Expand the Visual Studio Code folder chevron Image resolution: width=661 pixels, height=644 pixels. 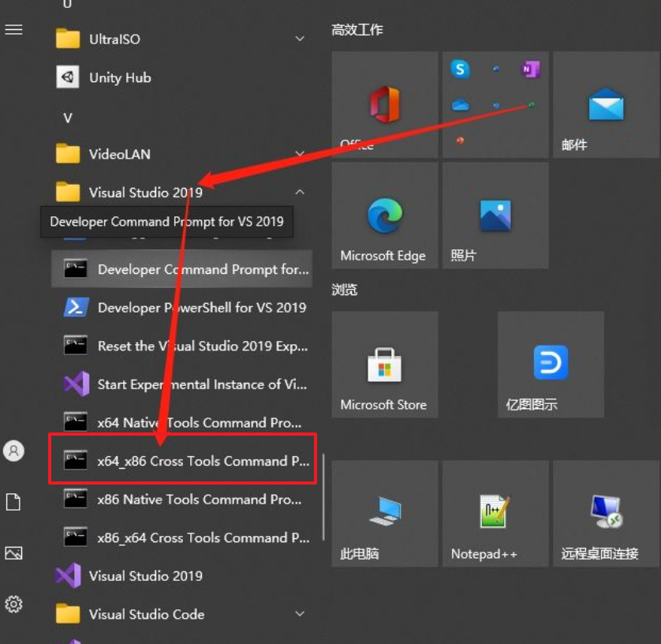(x=300, y=614)
